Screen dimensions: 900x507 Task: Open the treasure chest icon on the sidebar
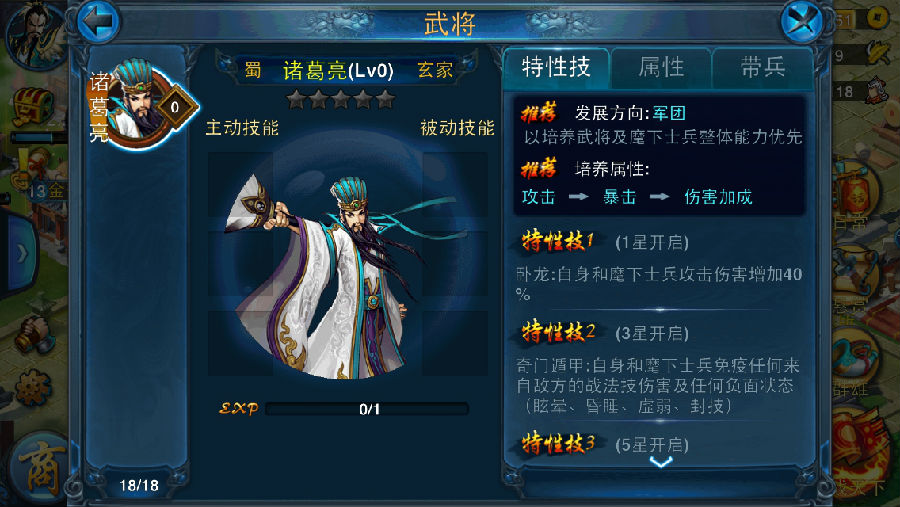tap(32, 106)
